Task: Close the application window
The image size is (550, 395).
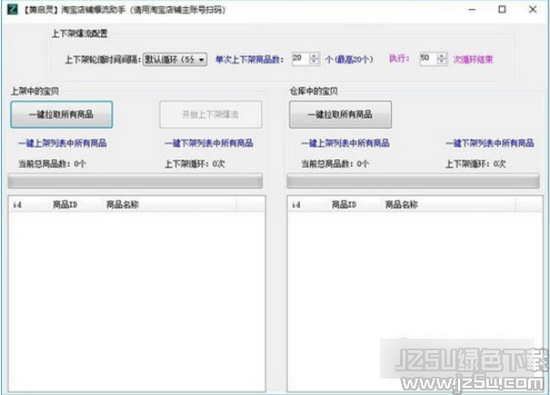Action: tap(533, 9)
